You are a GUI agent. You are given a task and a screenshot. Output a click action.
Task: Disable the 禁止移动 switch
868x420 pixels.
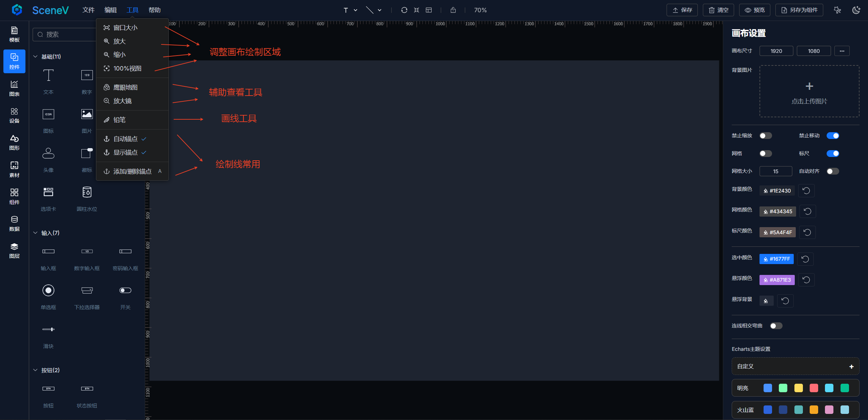(x=832, y=136)
